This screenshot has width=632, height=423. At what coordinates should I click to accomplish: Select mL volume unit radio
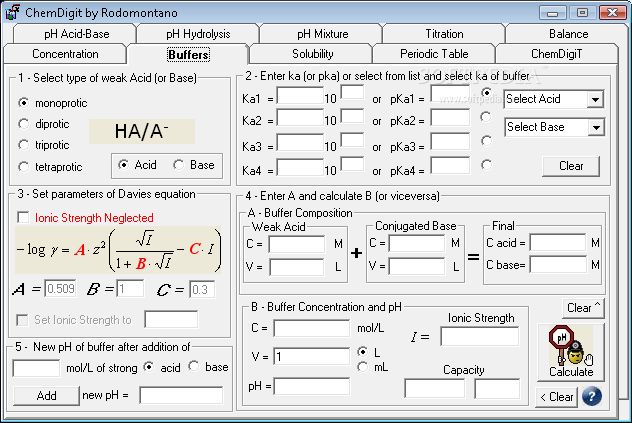click(363, 367)
